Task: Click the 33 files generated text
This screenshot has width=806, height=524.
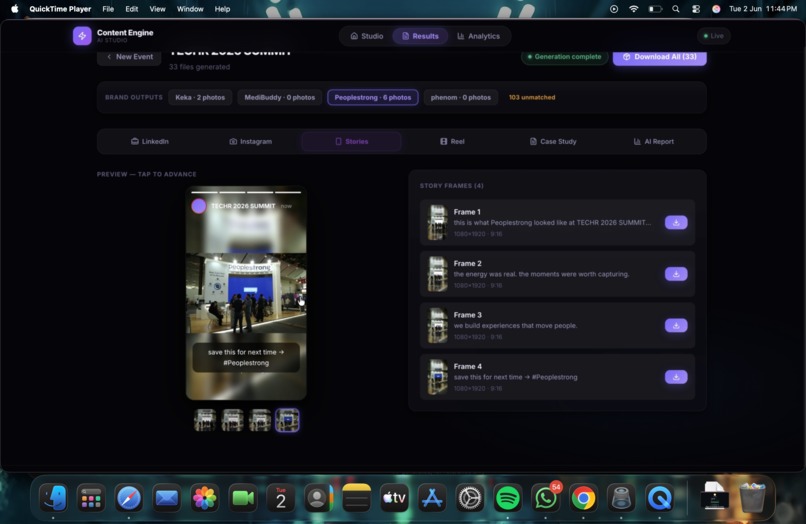Action: (199, 67)
